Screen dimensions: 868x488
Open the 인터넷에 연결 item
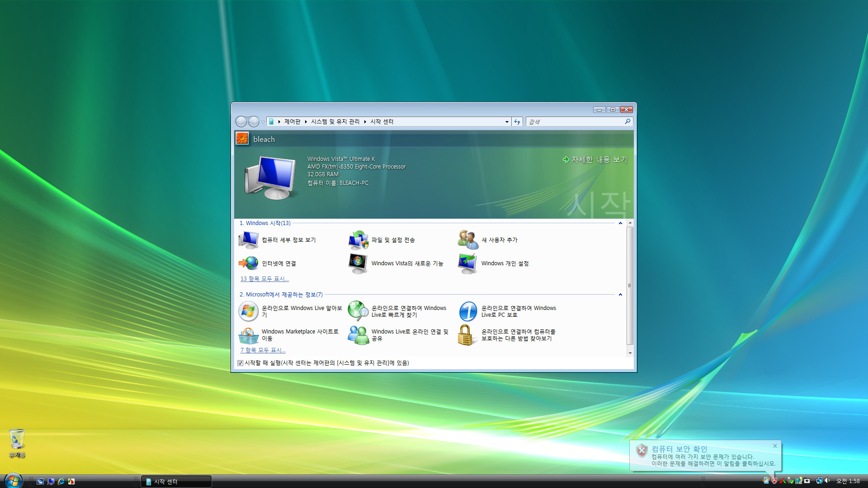click(267, 263)
